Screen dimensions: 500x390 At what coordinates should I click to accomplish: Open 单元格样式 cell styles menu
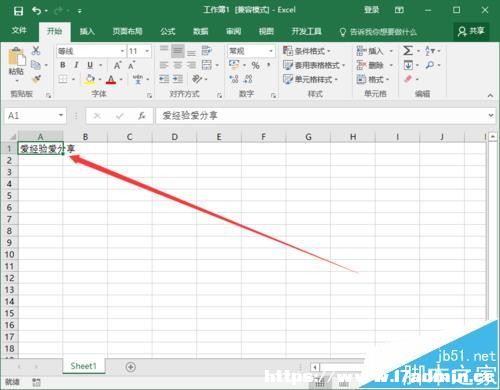pos(310,79)
